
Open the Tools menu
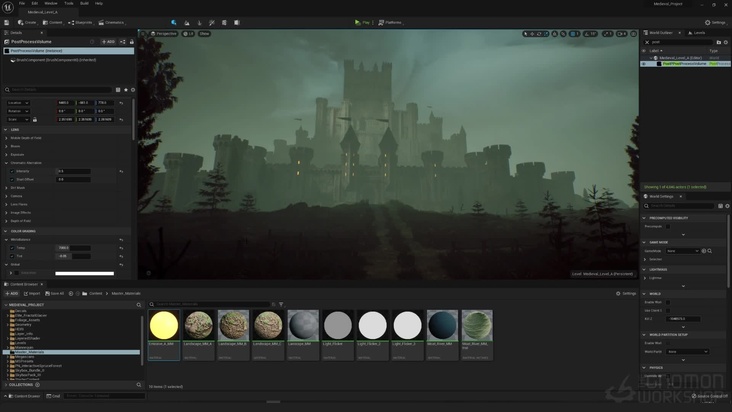(69, 3)
